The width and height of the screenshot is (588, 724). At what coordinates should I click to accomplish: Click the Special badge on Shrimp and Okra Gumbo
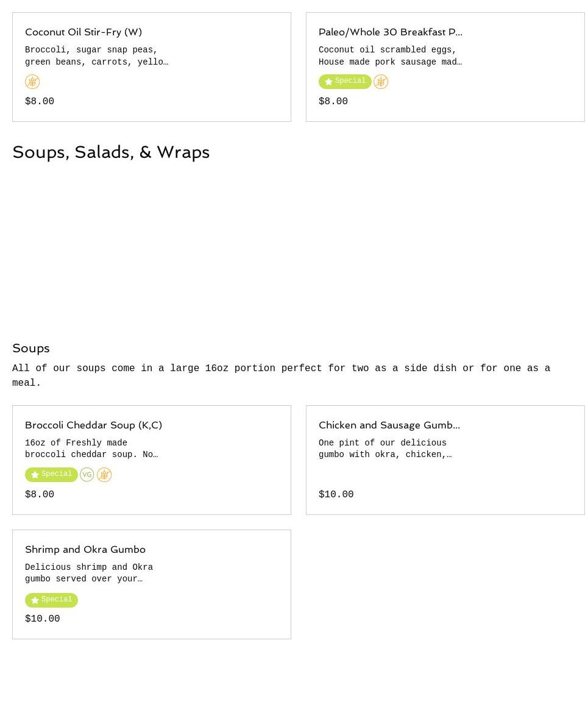click(51, 600)
